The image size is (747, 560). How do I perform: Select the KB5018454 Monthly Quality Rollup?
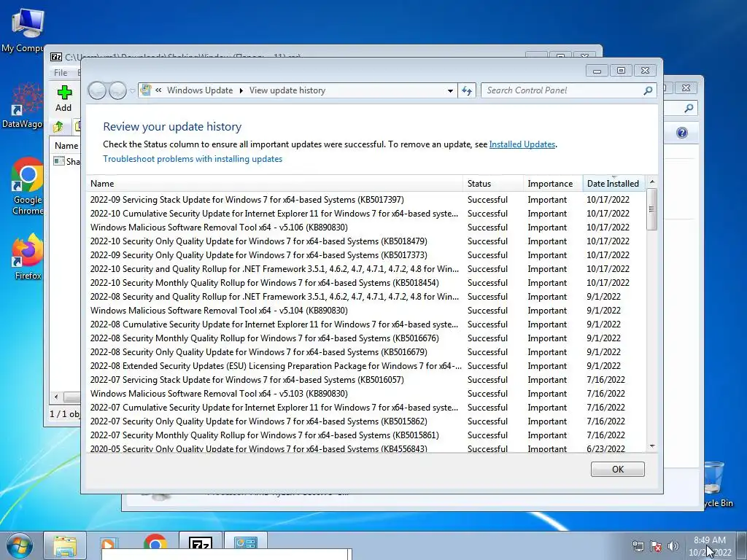(x=366, y=283)
